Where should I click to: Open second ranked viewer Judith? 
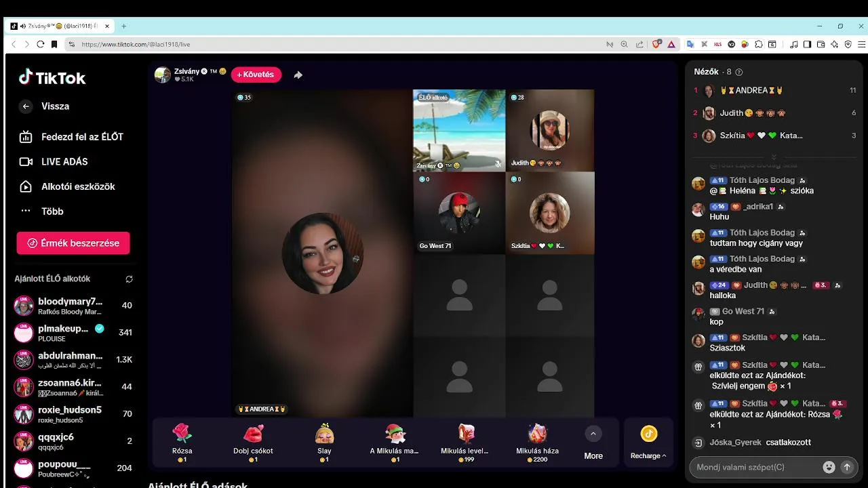(x=774, y=113)
